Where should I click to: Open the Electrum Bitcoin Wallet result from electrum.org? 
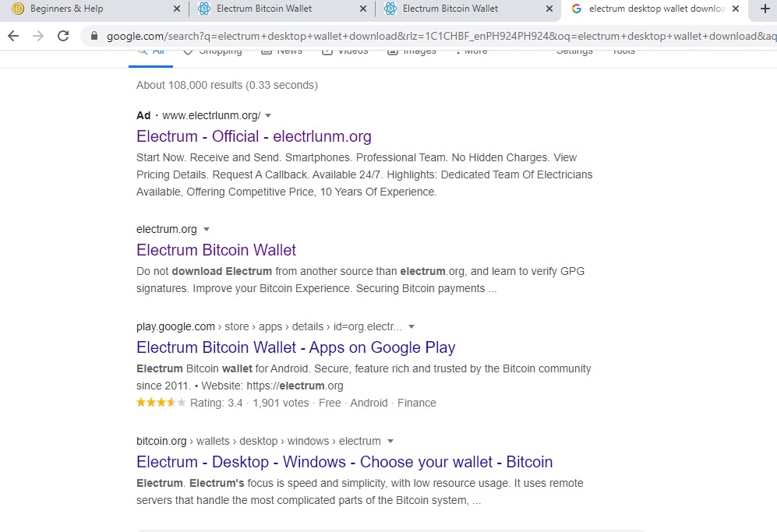point(216,250)
